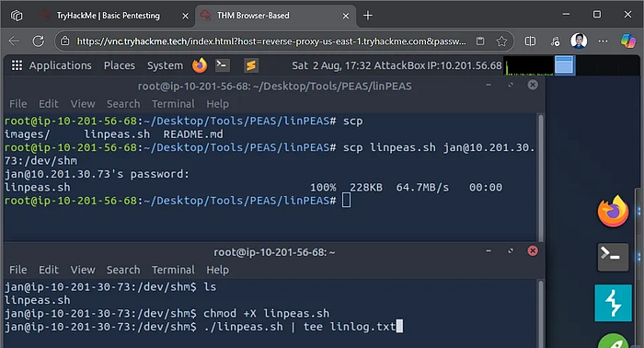Click Firefox icon in right dock
644x348 pixels.
click(613, 211)
